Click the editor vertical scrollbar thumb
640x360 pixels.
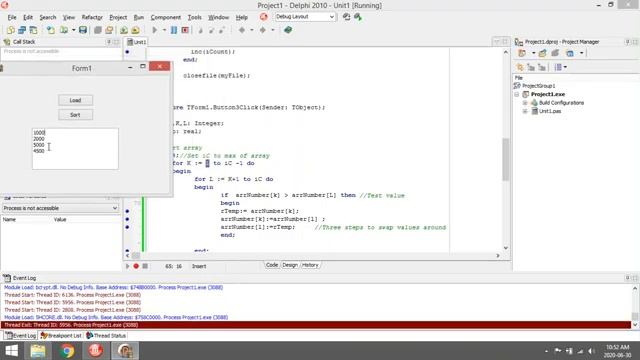506,159
